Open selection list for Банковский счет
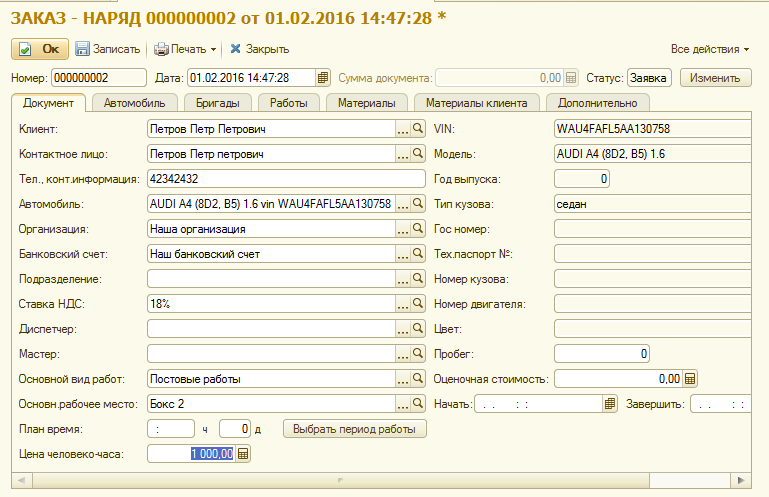 tap(403, 254)
